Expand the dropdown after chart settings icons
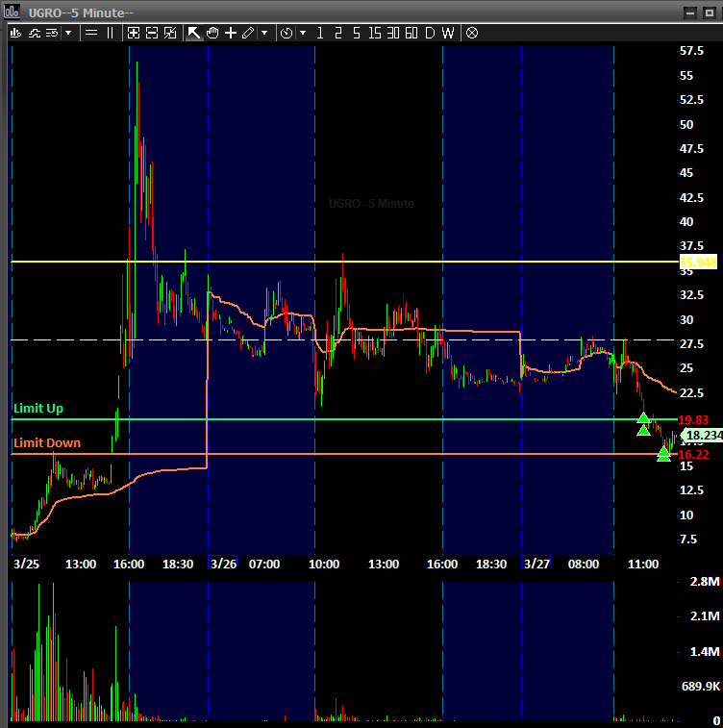Image resolution: width=723 pixels, height=728 pixels. click(x=68, y=33)
